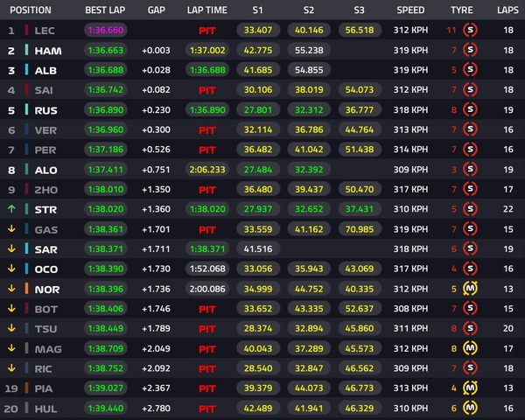Click the medium tyre icon in MAG row
The image size is (525, 420).
(470, 348)
